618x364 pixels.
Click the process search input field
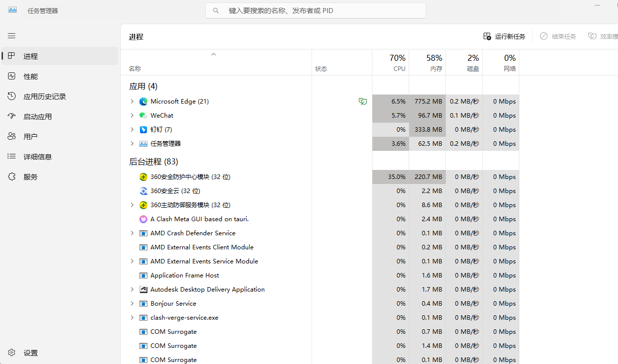322,11
